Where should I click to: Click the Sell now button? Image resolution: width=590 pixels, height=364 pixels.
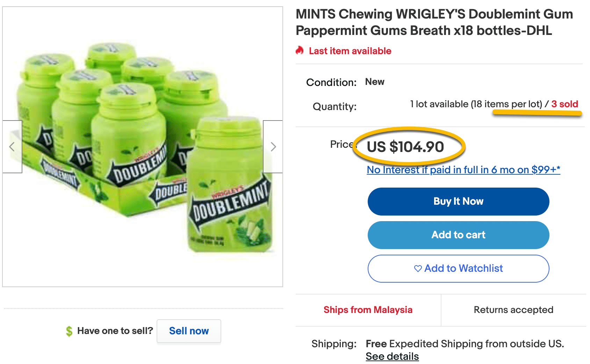click(189, 331)
